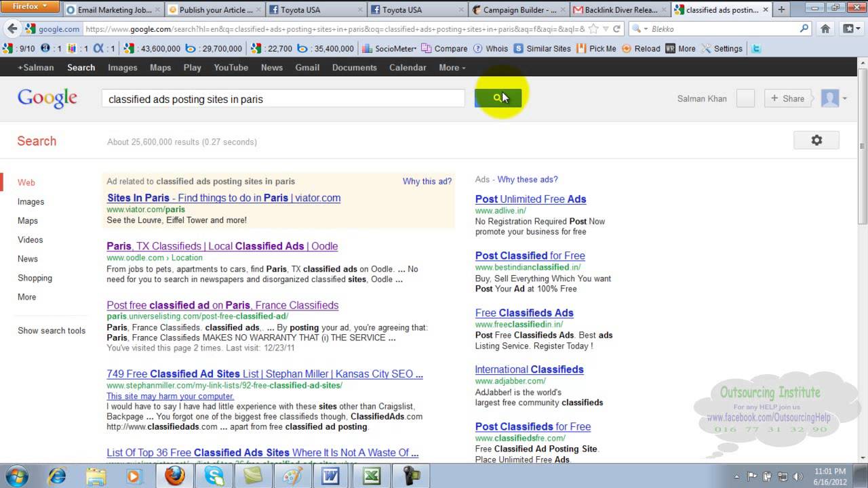Click the Share button
Screen dimensions: 868x488
[x=787, y=98]
